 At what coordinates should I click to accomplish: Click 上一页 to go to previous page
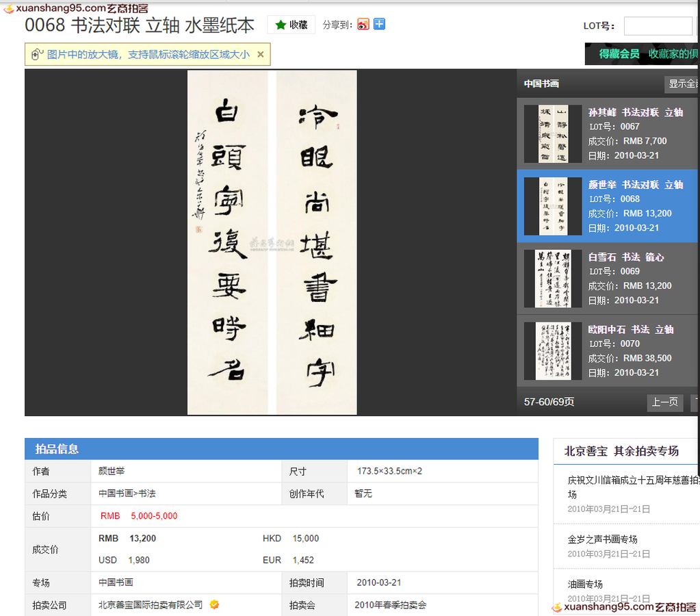click(664, 402)
